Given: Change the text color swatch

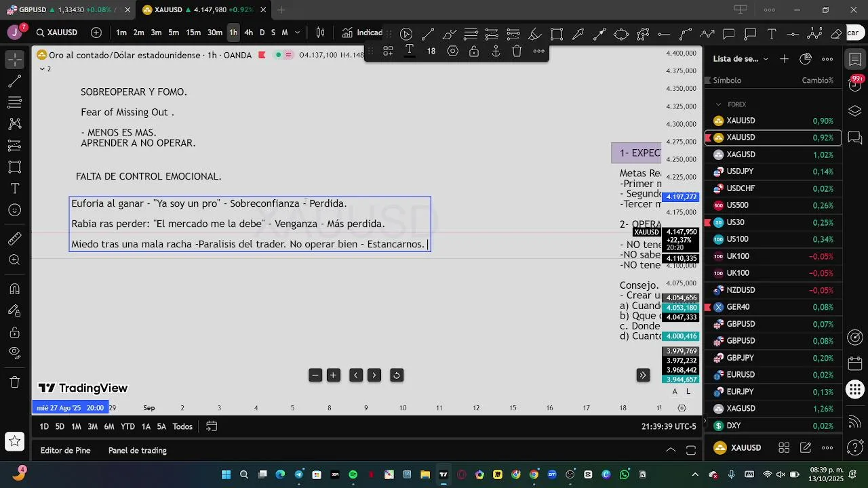Looking at the screenshot, I should pos(410,51).
